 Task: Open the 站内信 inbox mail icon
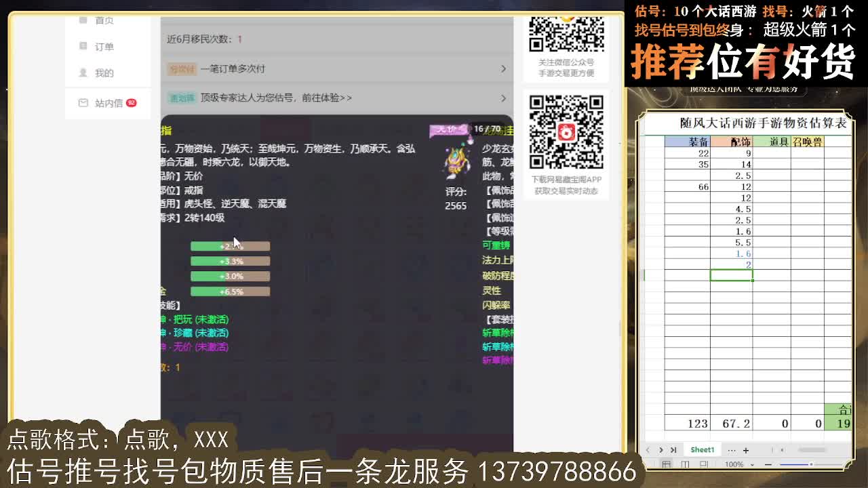(x=83, y=102)
